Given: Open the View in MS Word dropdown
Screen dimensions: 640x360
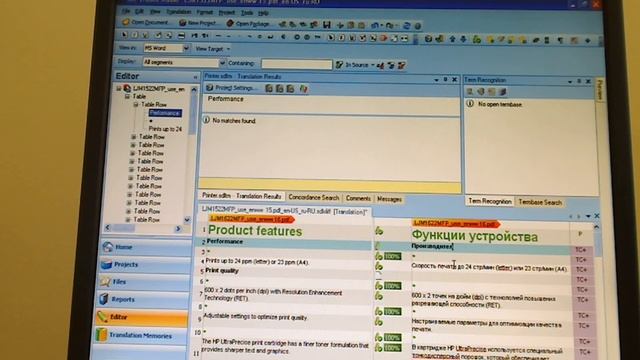Looking at the screenshot, I should coord(186,48).
